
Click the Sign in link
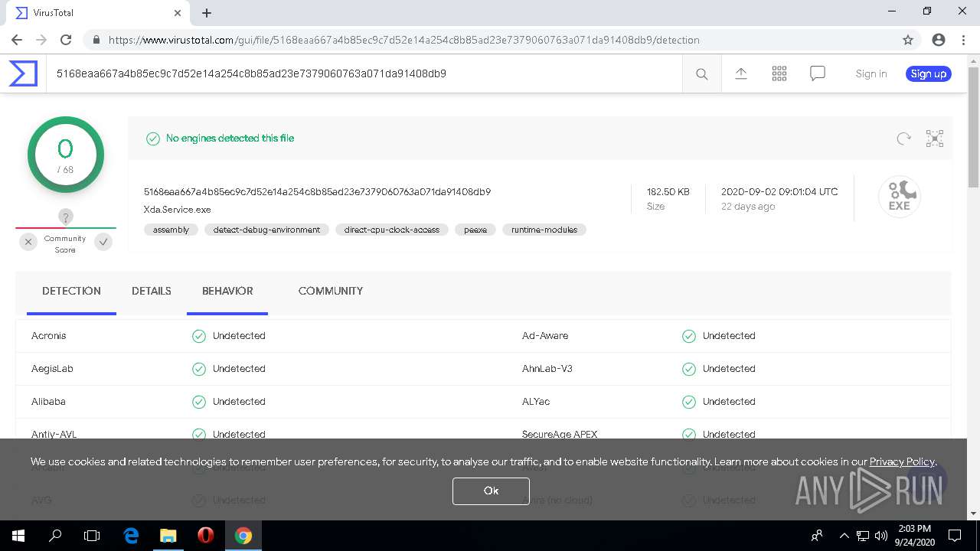(x=871, y=73)
